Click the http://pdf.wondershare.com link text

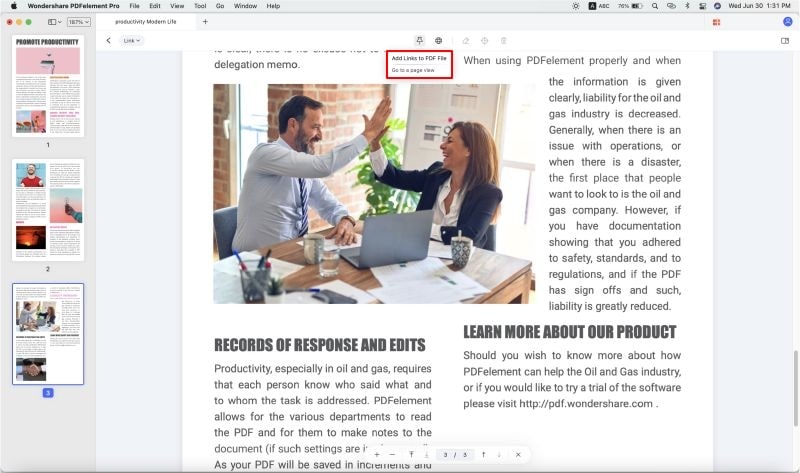[x=586, y=404]
